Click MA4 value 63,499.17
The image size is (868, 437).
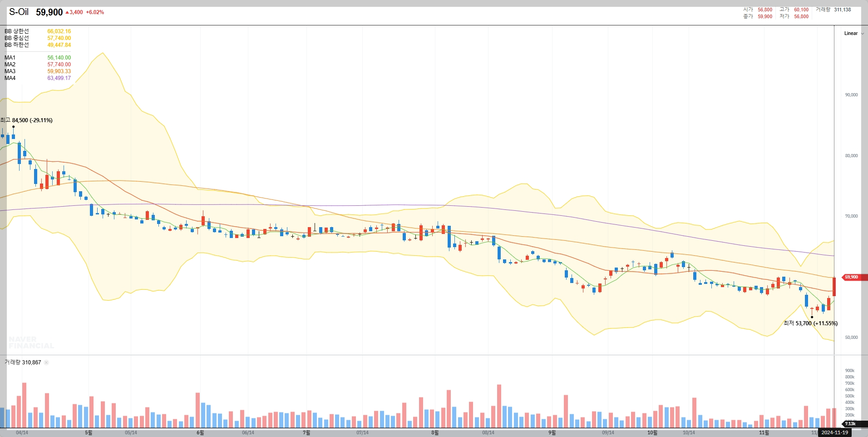click(x=59, y=78)
